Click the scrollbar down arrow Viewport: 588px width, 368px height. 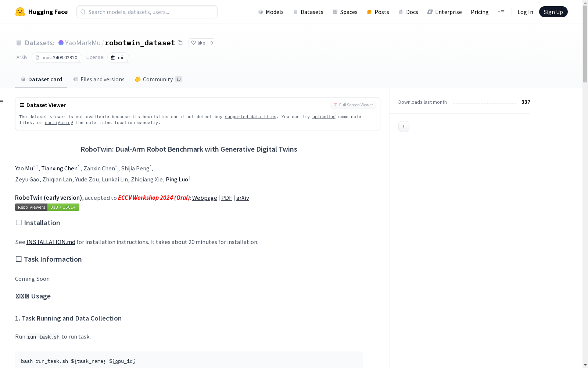tap(585, 365)
